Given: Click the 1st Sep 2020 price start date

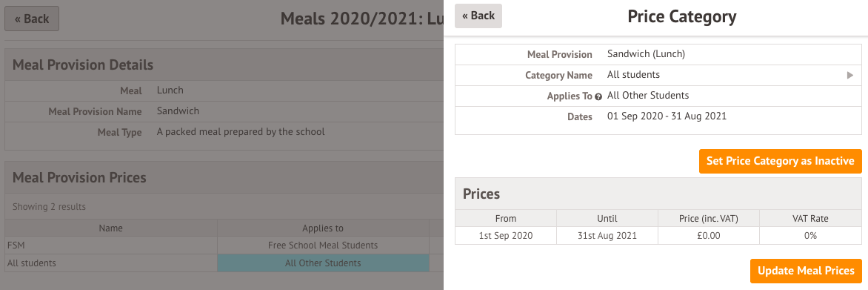Looking at the screenshot, I should (x=506, y=236).
